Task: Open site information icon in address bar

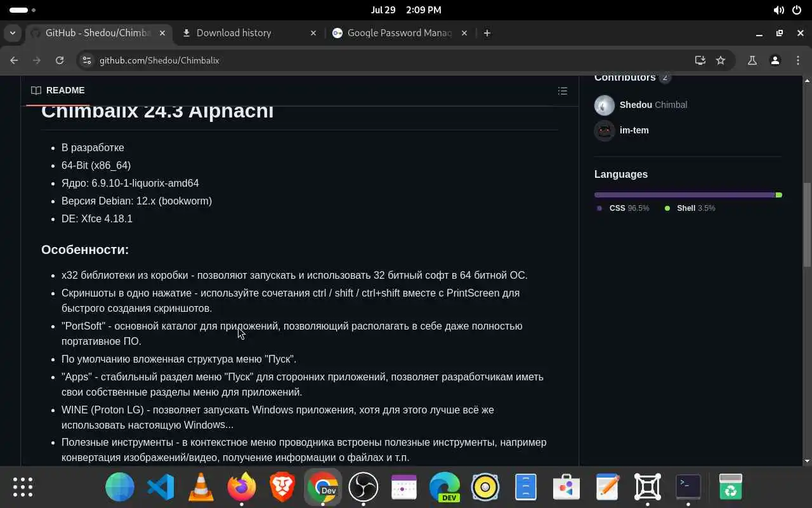Action: pyautogui.click(x=87, y=60)
